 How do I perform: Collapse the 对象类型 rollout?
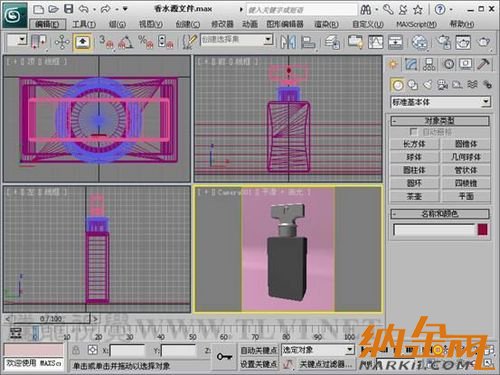[440, 121]
